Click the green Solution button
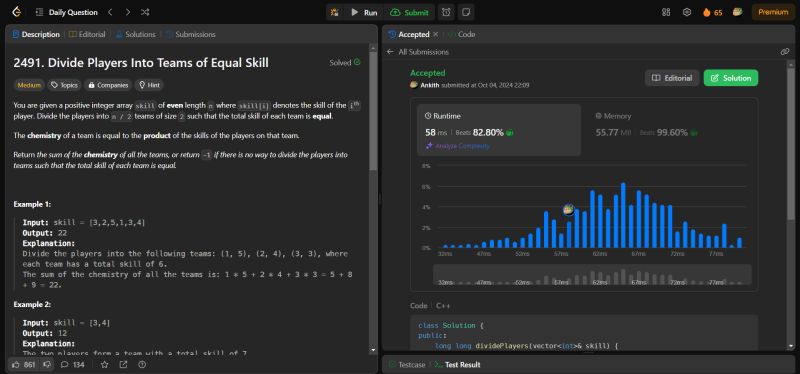Image resolution: width=800 pixels, height=374 pixels. point(731,78)
